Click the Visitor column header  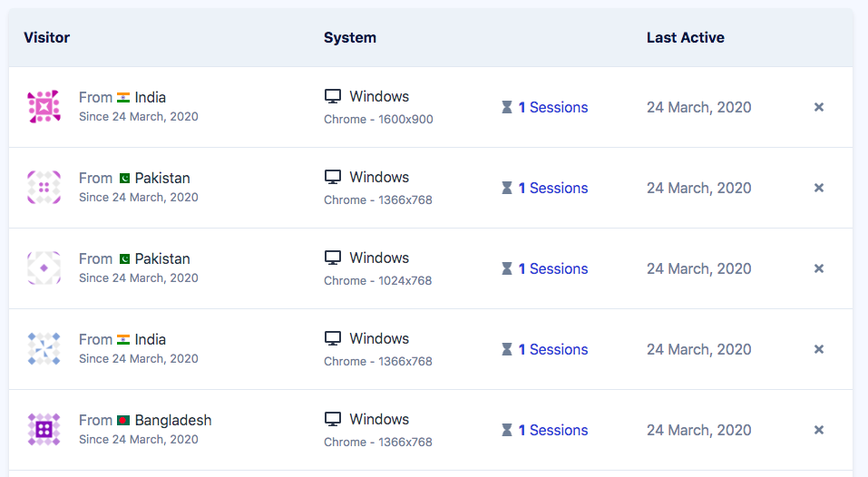point(47,37)
